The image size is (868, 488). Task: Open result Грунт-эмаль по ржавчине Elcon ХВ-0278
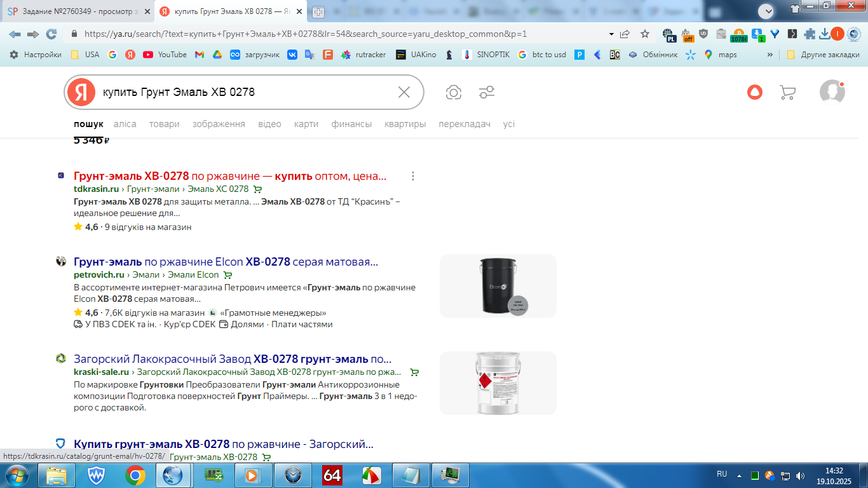point(226,262)
